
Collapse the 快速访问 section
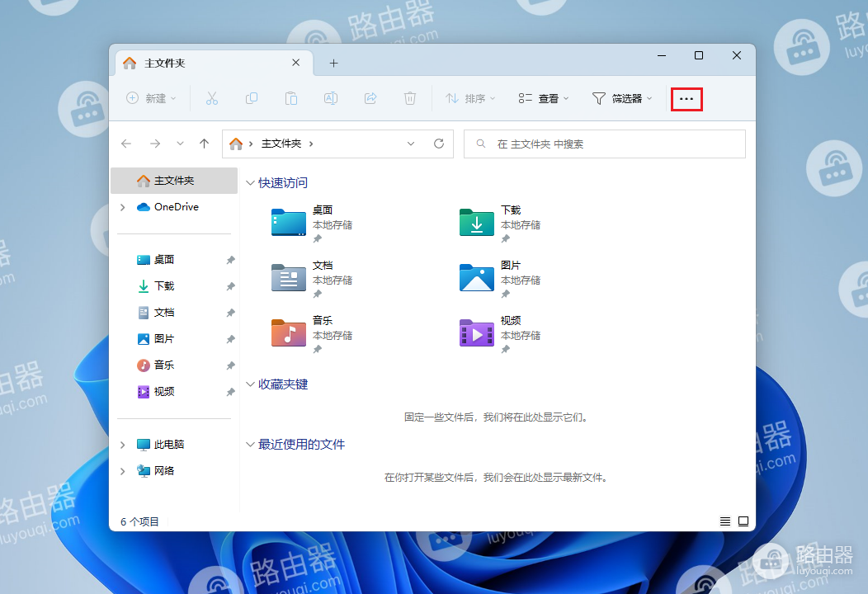(250, 183)
